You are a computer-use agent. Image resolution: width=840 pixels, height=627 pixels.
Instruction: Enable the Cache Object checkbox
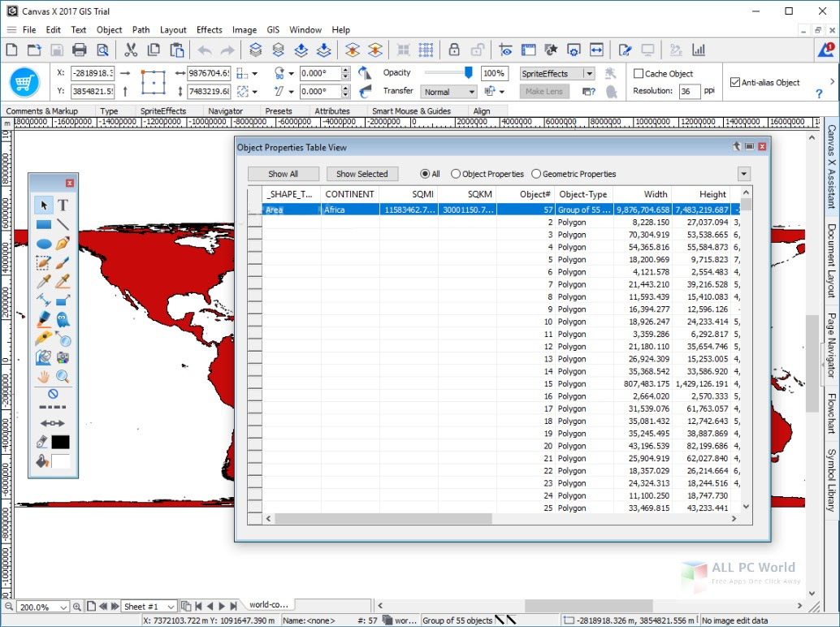click(x=639, y=74)
